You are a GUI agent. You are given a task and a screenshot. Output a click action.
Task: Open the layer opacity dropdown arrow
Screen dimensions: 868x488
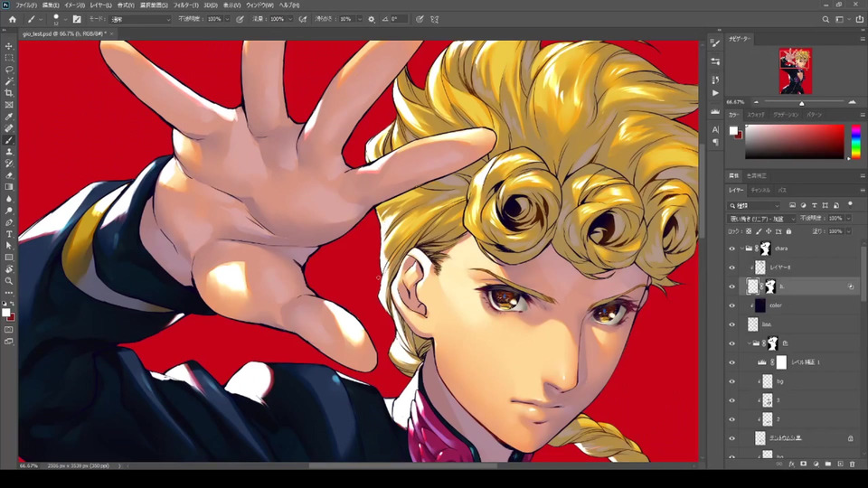coord(848,219)
